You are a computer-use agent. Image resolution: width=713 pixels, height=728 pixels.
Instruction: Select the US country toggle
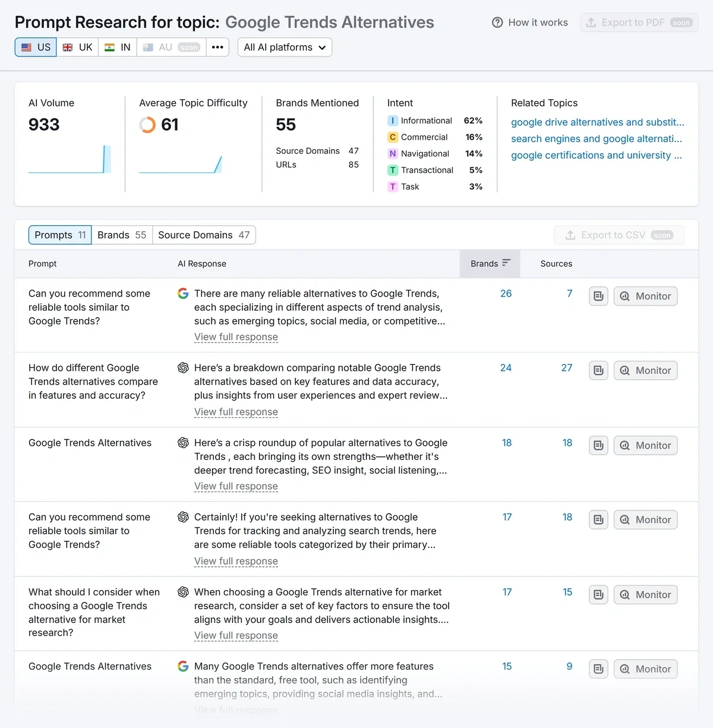pos(36,48)
